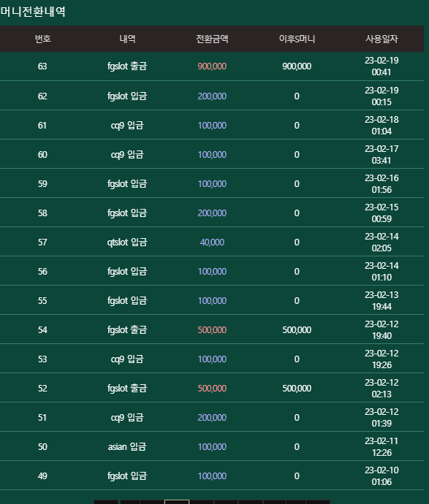Screen dimensions: 429x504
Task: Click 'fgslot 출금' in row 63
Action: pos(127,66)
